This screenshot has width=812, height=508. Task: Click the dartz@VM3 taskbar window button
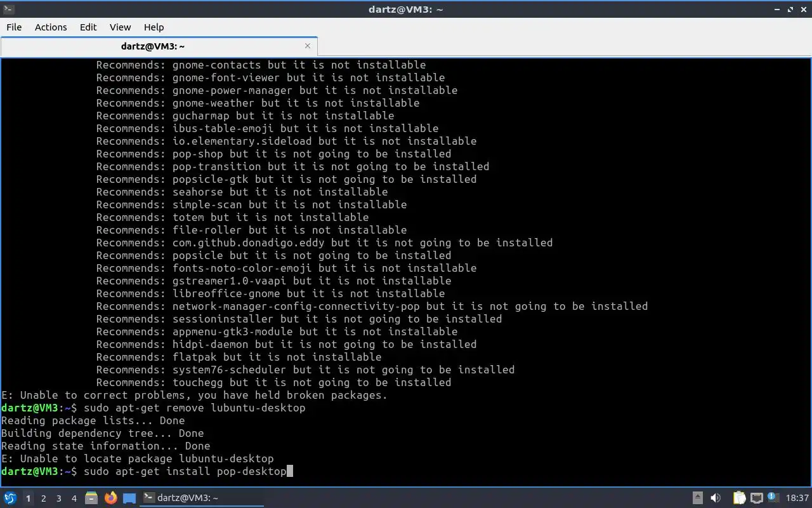pos(202,498)
